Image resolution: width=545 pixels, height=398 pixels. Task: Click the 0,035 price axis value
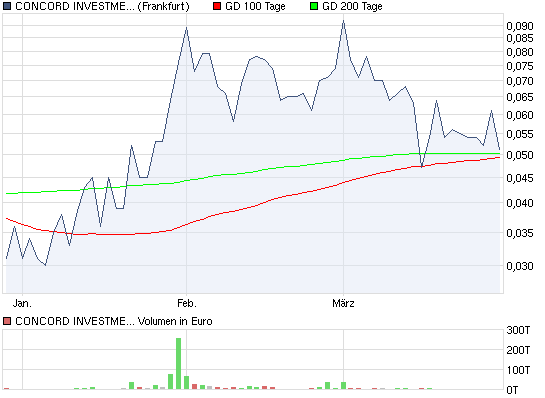[520, 233]
